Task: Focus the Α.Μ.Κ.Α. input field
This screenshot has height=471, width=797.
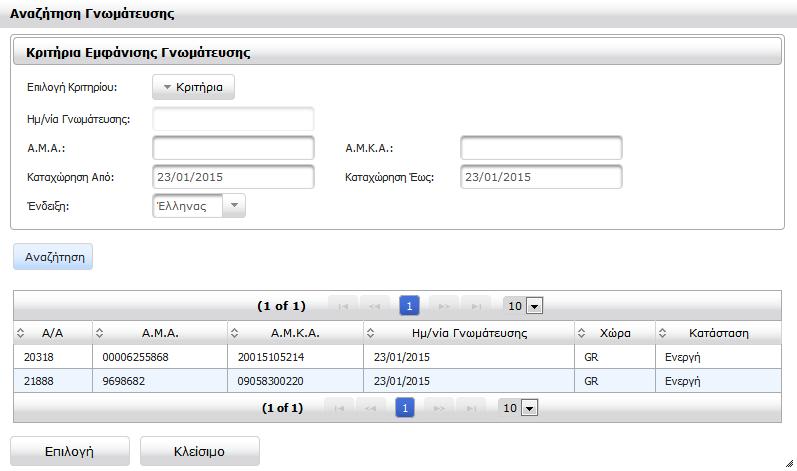Action: pos(541,148)
